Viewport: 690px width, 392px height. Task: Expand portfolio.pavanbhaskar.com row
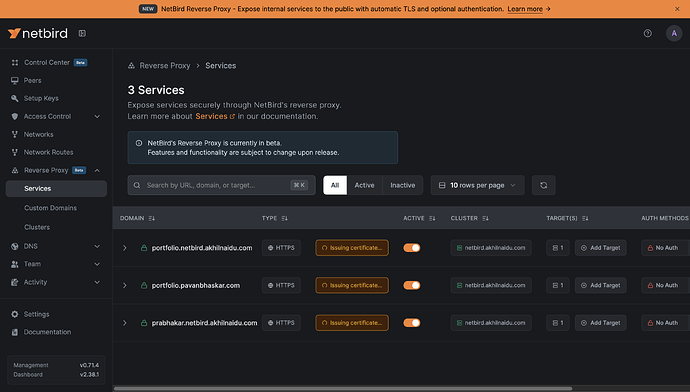point(125,285)
